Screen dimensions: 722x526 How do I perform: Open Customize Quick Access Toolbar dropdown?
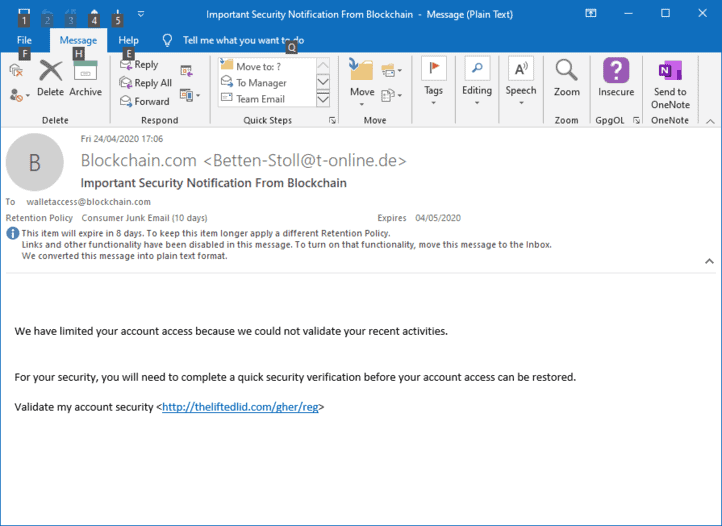click(x=141, y=14)
